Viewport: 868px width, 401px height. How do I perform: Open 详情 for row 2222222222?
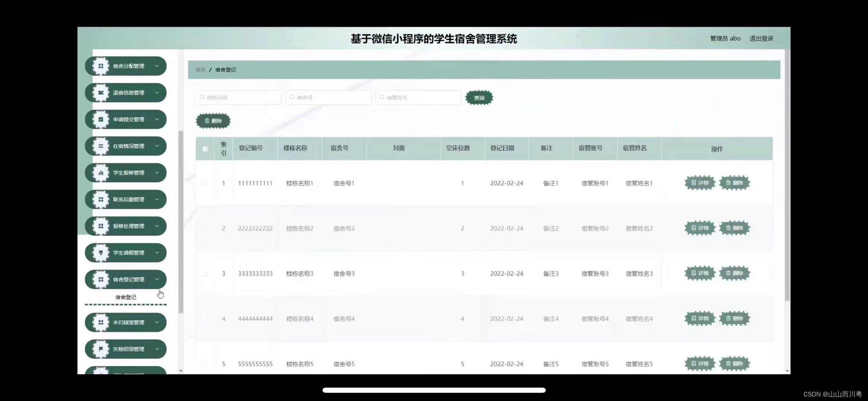(x=700, y=228)
